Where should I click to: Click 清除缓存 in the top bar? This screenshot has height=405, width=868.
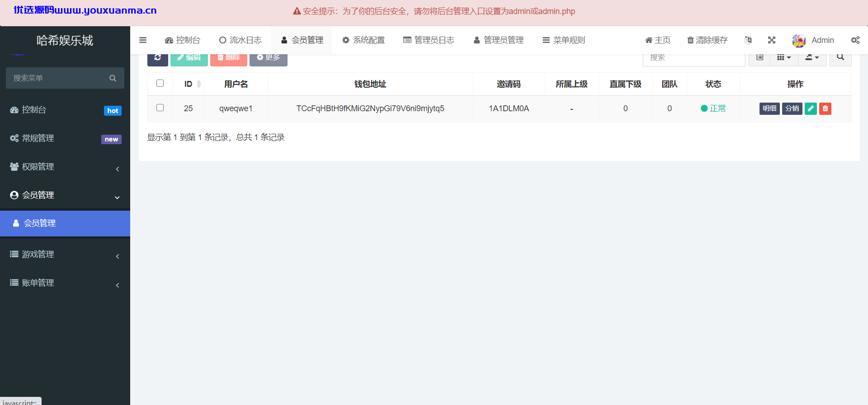[708, 40]
